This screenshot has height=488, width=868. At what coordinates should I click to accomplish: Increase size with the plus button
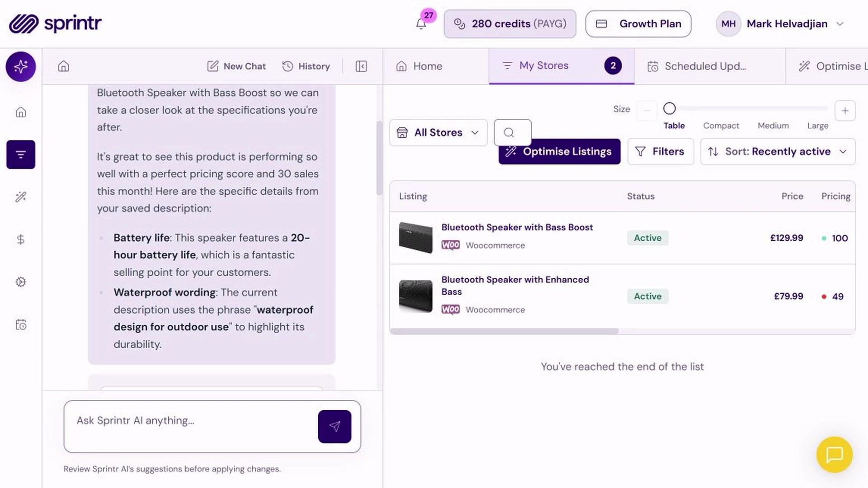[845, 111]
